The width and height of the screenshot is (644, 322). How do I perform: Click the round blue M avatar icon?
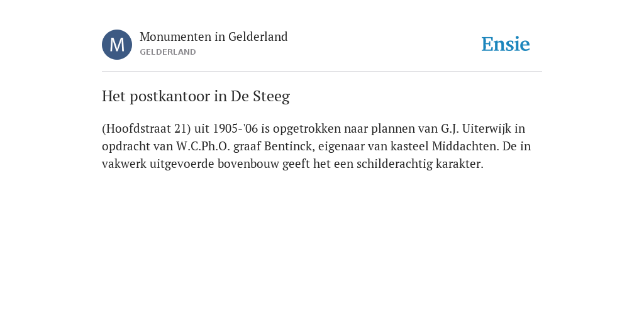[117, 45]
